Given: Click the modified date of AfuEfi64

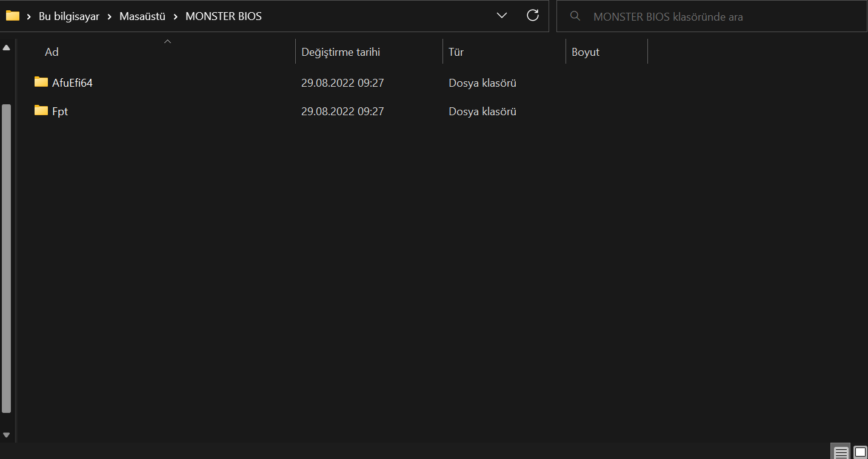Looking at the screenshot, I should pos(342,82).
